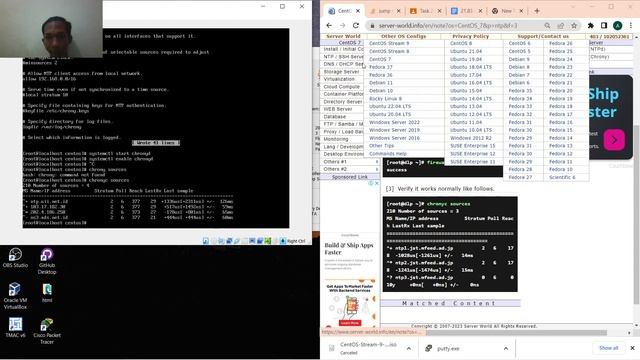Screen dimensions: 640x360
Task: Open the html file desktop icon
Action: (47, 293)
